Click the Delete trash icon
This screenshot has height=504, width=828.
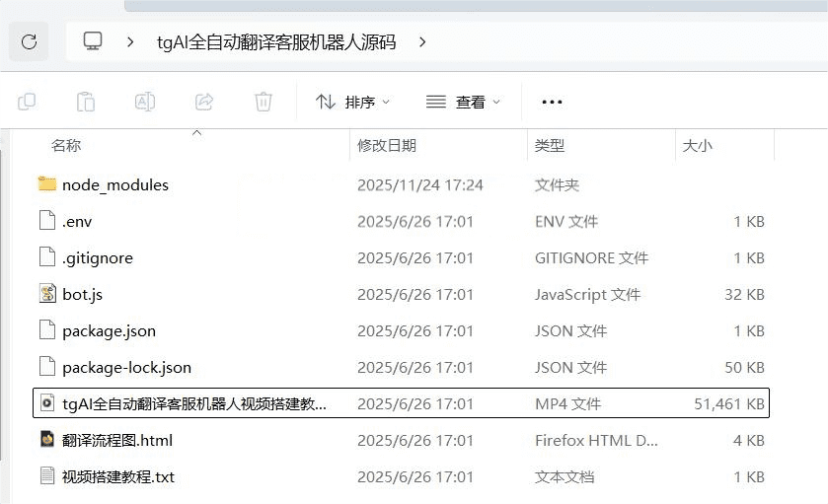[263, 102]
